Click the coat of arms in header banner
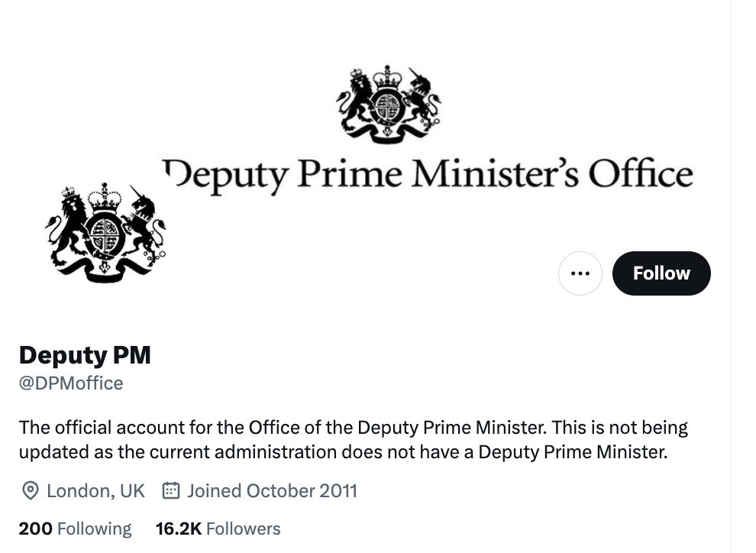Image resolution: width=756 pixels, height=553 pixels. (389, 105)
